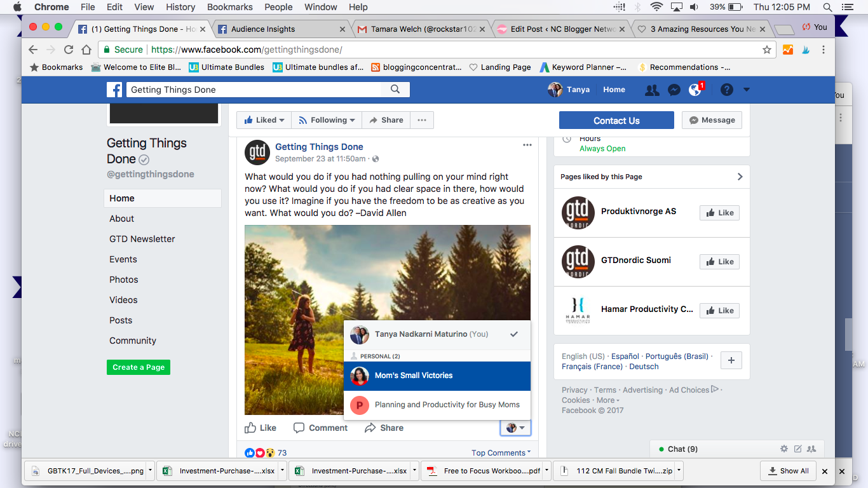Open GBTK17_Full_Devices download menu arrow
This screenshot has height=488, width=868.
(150, 471)
